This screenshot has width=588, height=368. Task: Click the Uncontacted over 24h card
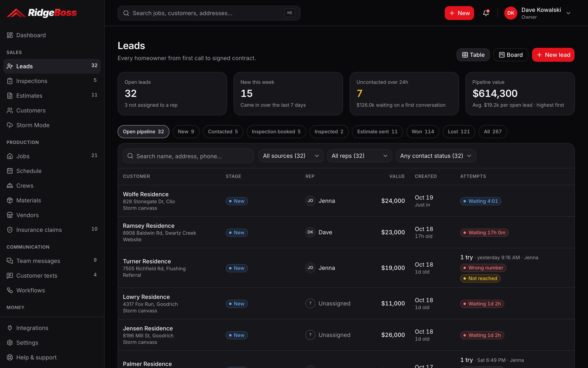(404, 93)
